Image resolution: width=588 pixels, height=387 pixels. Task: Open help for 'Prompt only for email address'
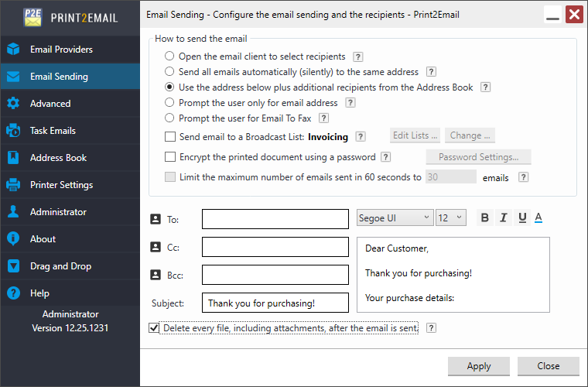coord(350,103)
